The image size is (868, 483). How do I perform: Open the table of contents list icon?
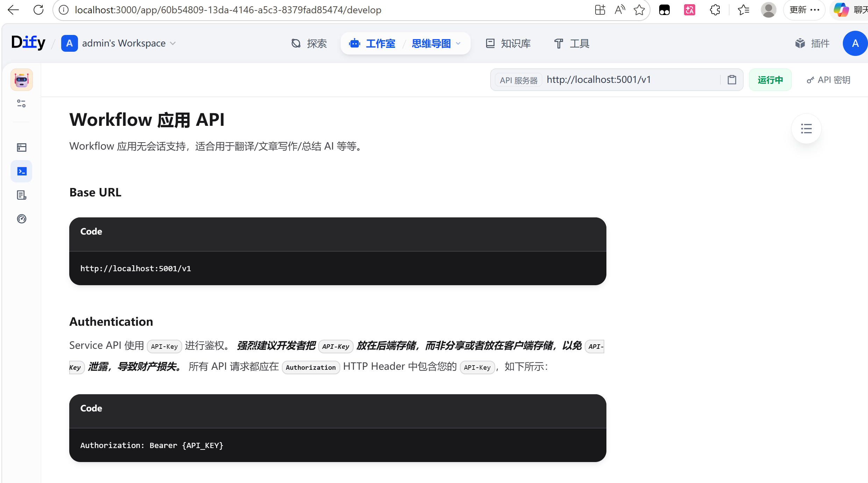806,129
